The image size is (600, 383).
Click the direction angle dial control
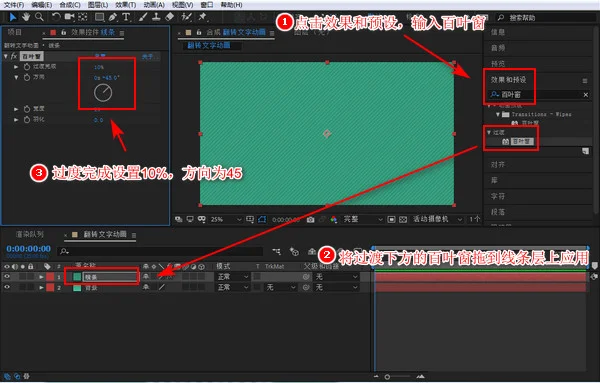point(103,93)
